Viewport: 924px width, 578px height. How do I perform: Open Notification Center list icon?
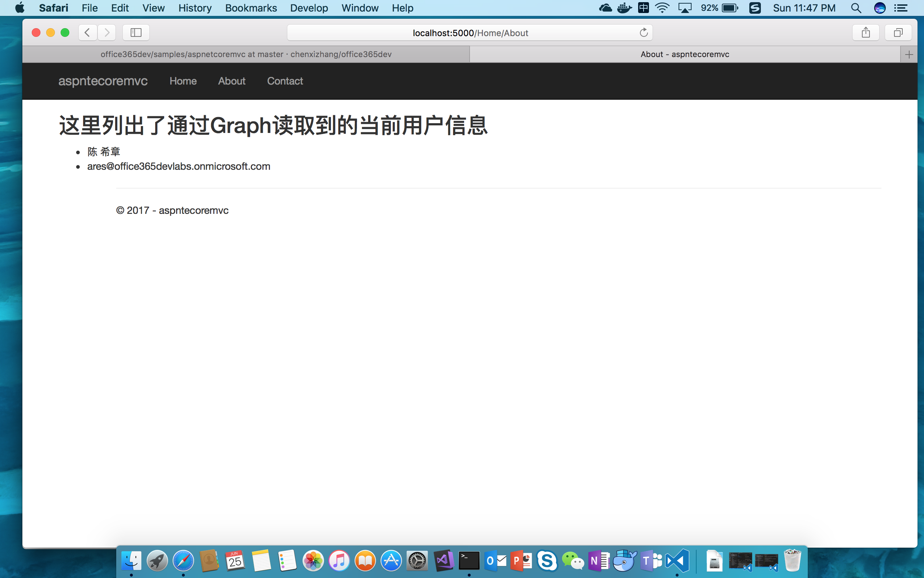(x=901, y=8)
